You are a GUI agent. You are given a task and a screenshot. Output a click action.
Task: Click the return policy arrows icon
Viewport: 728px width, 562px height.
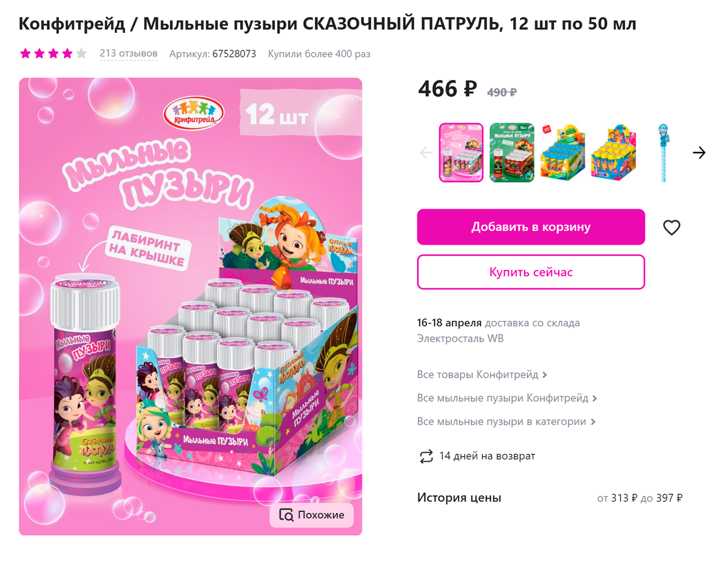click(426, 456)
